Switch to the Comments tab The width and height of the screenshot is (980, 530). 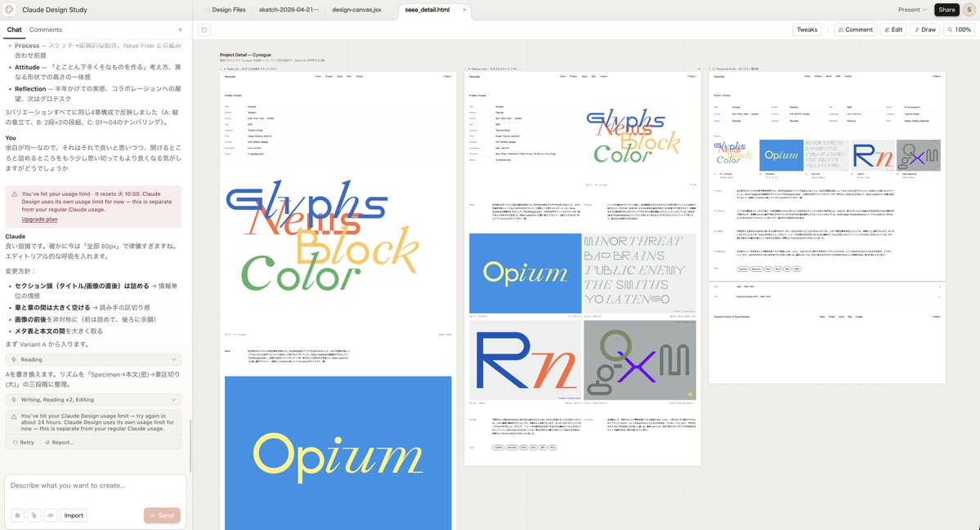pos(46,29)
